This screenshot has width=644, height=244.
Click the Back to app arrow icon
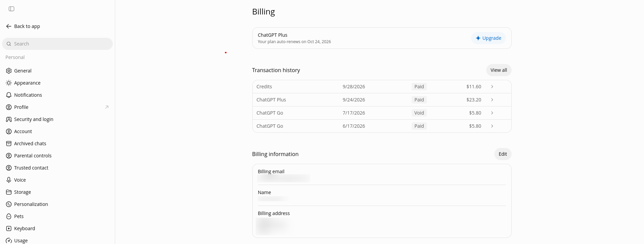[x=9, y=26]
